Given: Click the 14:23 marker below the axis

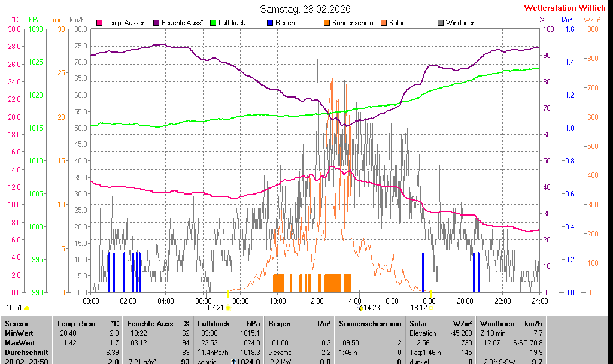Looking at the screenshot, I should [371, 308].
